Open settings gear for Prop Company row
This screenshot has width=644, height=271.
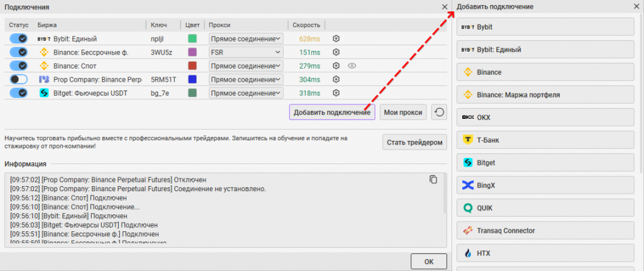click(336, 79)
